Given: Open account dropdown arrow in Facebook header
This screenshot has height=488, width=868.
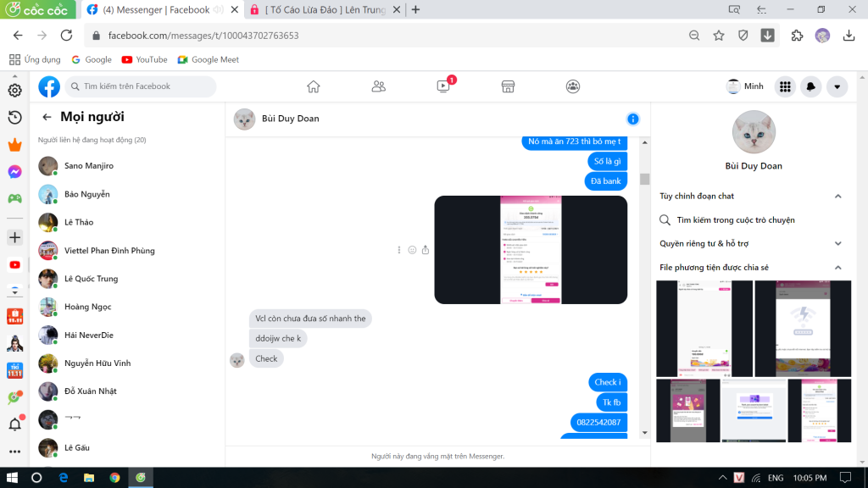Looking at the screenshot, I should coord(837,86).
